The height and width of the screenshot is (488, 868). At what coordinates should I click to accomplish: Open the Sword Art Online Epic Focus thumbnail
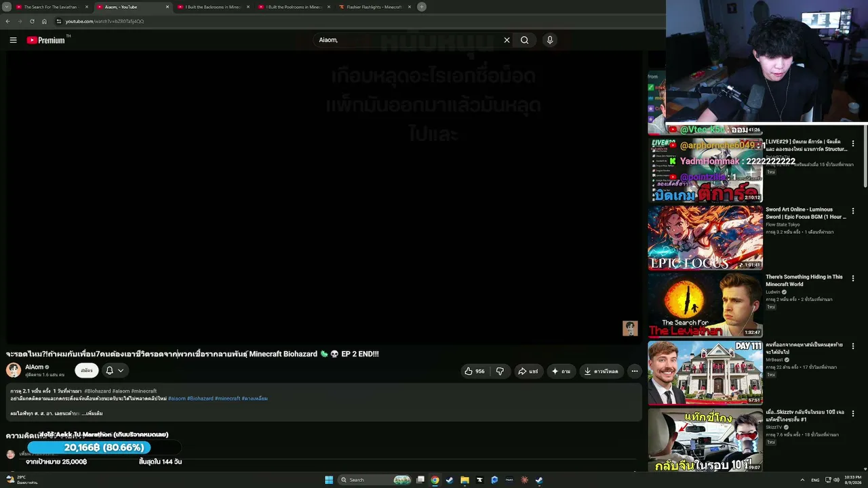pos(705,238)
